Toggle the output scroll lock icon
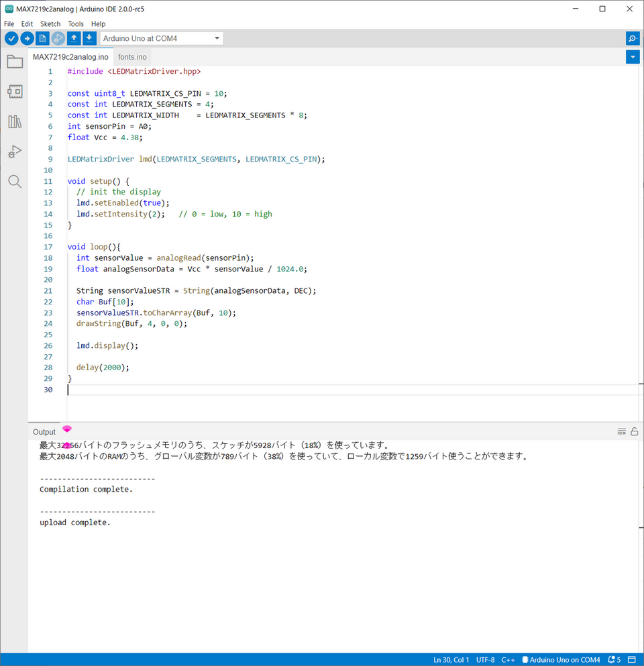 pos(634,432)
